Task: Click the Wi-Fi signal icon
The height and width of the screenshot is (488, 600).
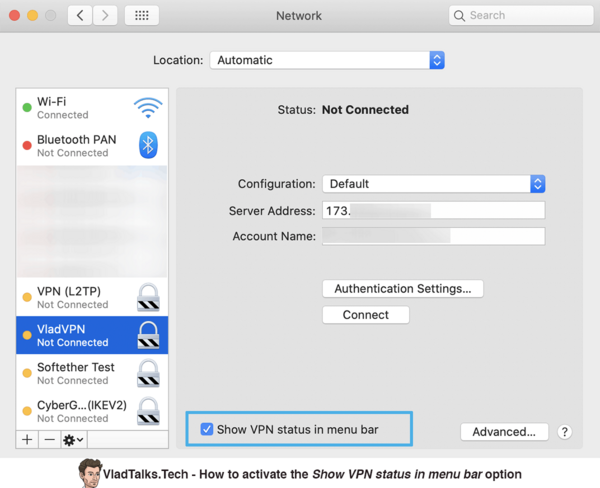Action: [x=148, y=108]
